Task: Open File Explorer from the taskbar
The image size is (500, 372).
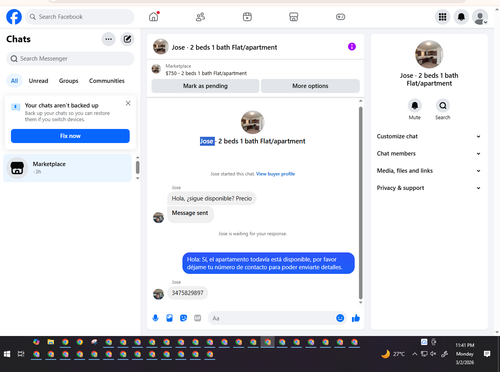Action: pos(51,342)
